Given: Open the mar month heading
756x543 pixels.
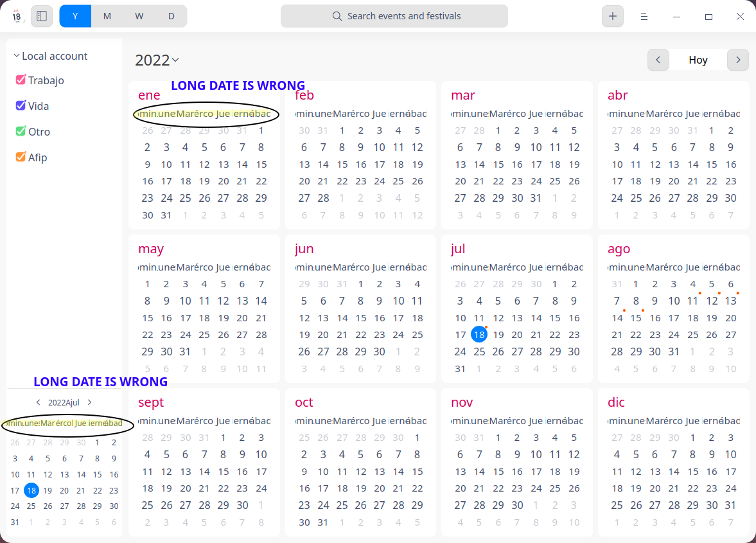Looking at the screenshot, I should point(463,95).
